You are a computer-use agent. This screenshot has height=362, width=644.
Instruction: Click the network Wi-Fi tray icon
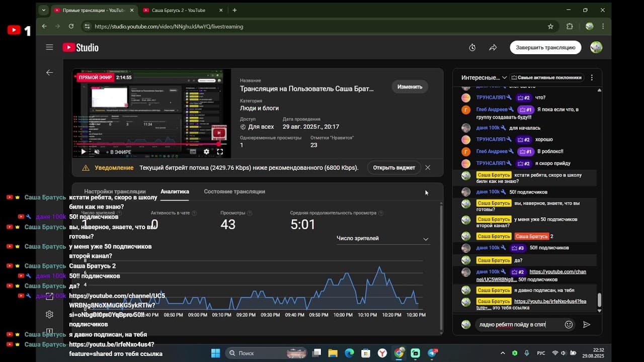point(555,353)
